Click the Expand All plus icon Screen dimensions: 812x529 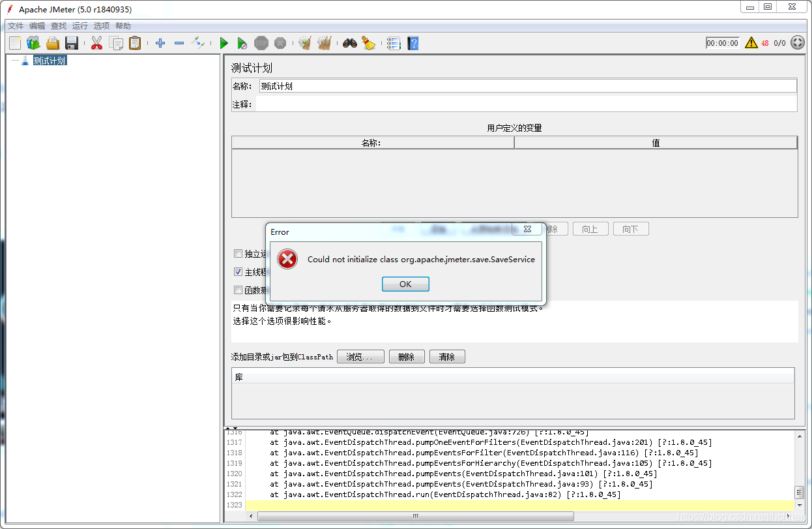[x=160, y=43]
